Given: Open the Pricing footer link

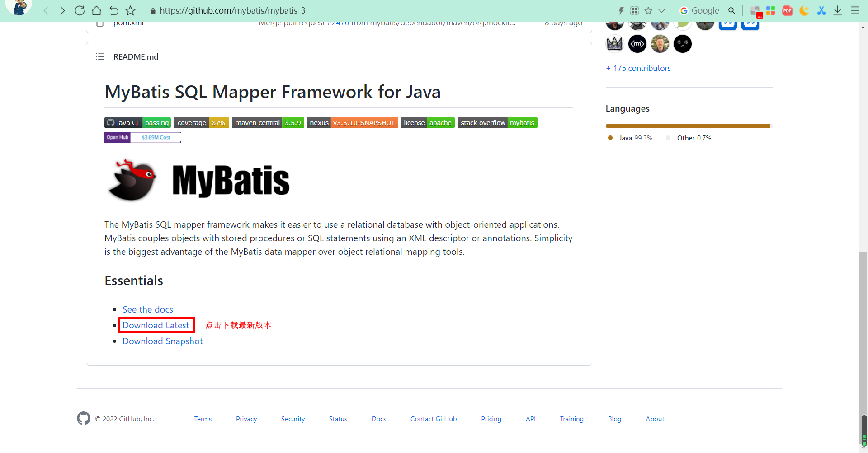Looking at the screenshot, I should [491, 419].
